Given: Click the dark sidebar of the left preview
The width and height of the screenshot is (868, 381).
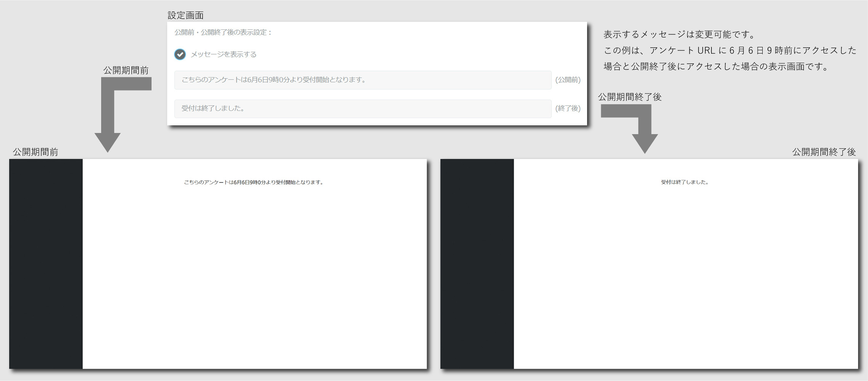Looking at the screenshot, I should point(46,264).
